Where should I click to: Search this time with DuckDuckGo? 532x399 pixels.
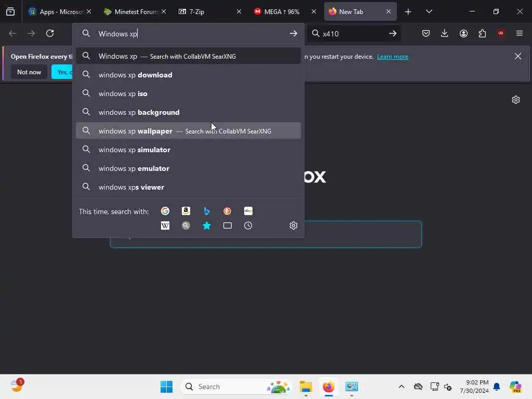tap(228, 211)
